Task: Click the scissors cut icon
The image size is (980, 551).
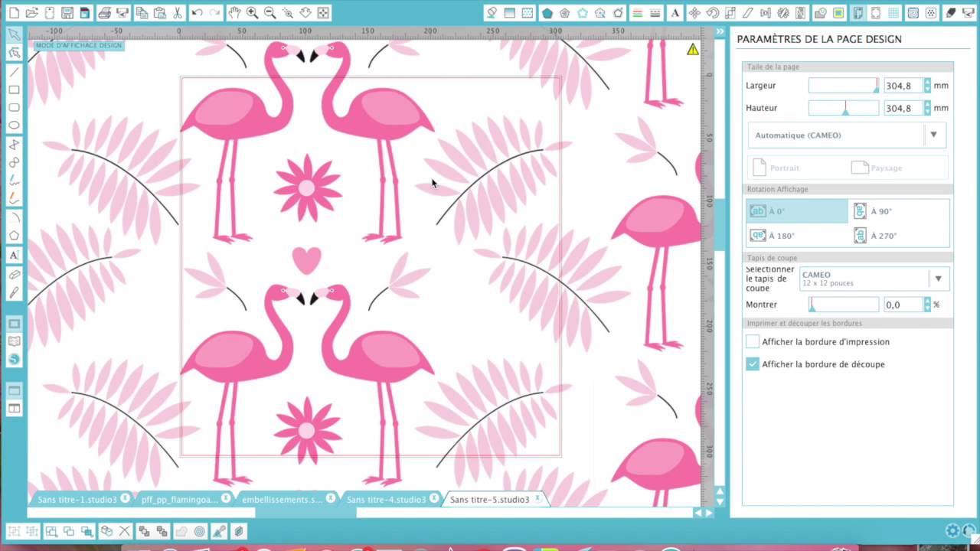Action: (x=178, y=13)
